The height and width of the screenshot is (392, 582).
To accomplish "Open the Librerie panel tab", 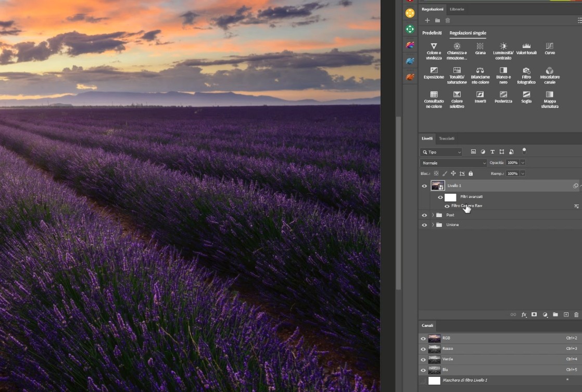I will click(x=457, y=9).
